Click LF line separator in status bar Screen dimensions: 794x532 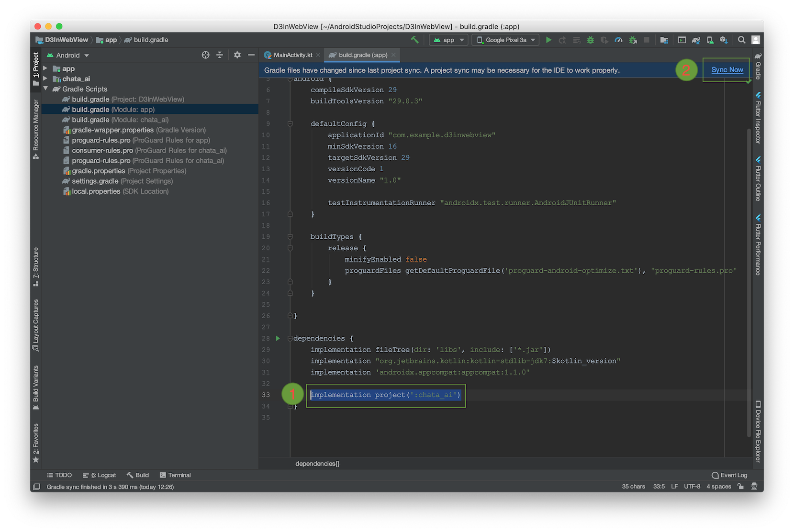674,487
